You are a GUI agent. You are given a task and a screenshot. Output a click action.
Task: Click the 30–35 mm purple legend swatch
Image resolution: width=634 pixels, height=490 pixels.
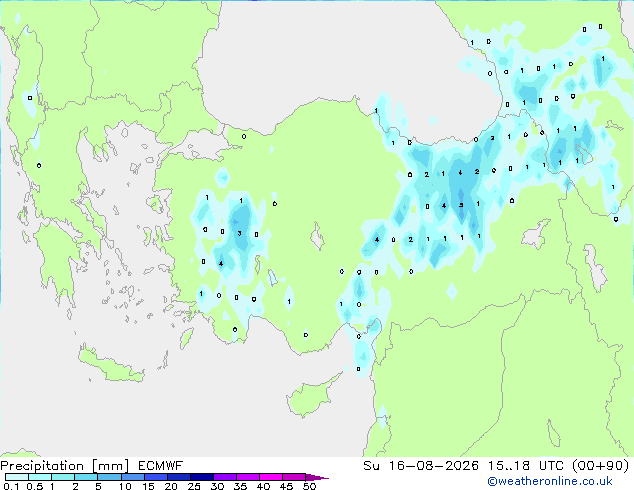(224, 477)
